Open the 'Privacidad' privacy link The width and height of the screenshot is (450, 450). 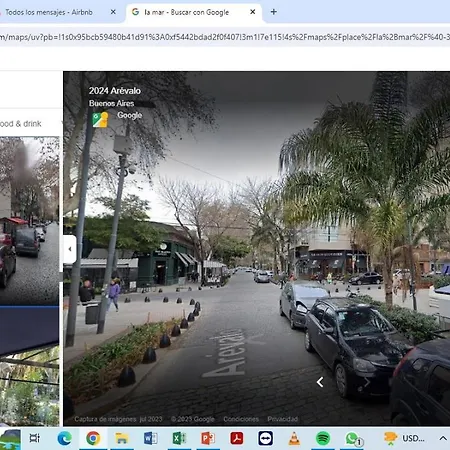[x=282, y=419]
